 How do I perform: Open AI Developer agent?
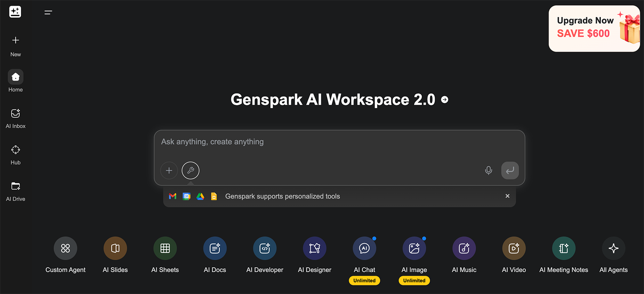265,255
